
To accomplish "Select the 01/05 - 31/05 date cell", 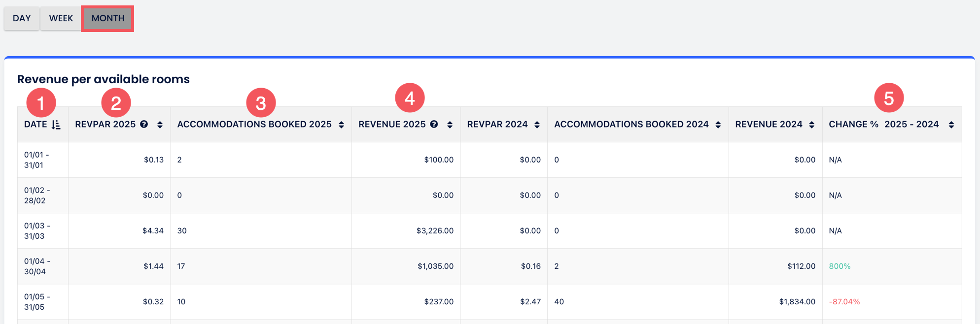I will coord(36,301).
